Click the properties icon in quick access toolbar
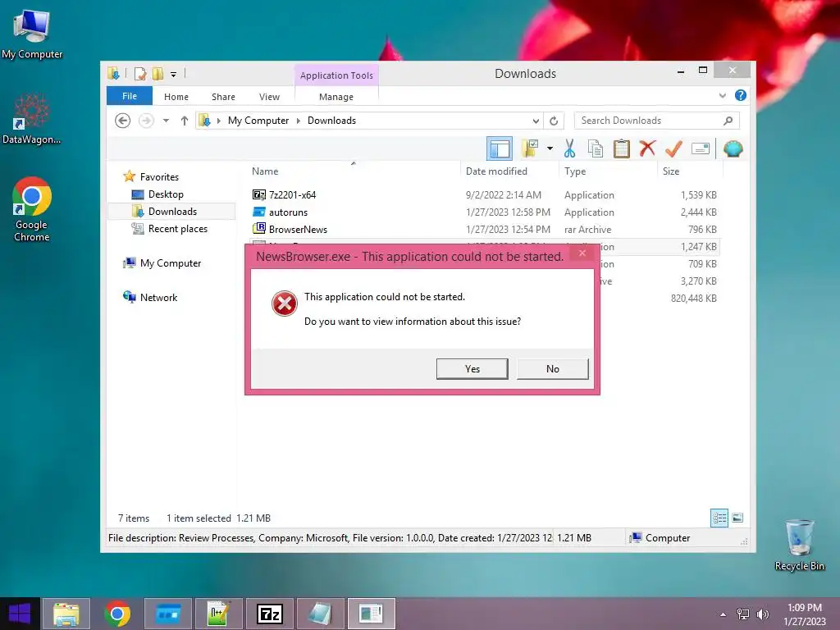The height and width of the screenshot is (630, 840). (140, 74)
